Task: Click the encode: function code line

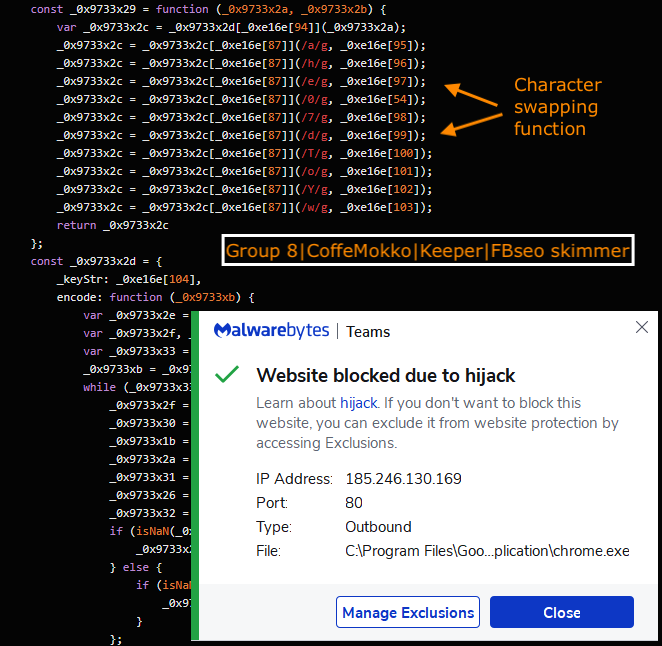Action: pyautogui.click(x=156, y=297)
